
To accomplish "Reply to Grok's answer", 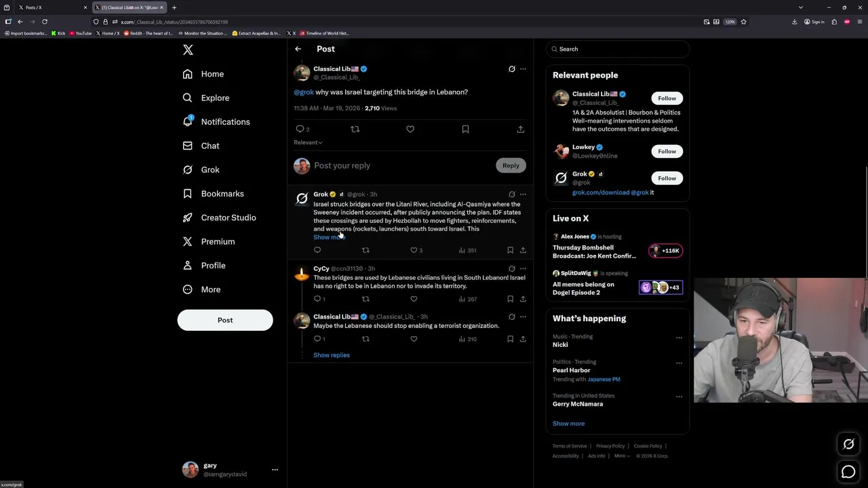I will coord(317,250).
